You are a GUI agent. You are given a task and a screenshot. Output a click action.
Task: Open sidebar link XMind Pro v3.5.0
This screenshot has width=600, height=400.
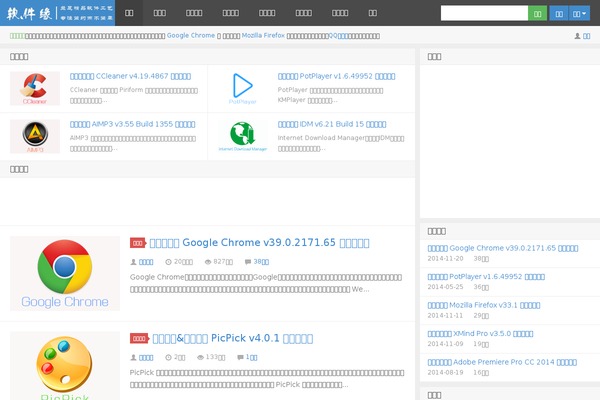[480, 333]
